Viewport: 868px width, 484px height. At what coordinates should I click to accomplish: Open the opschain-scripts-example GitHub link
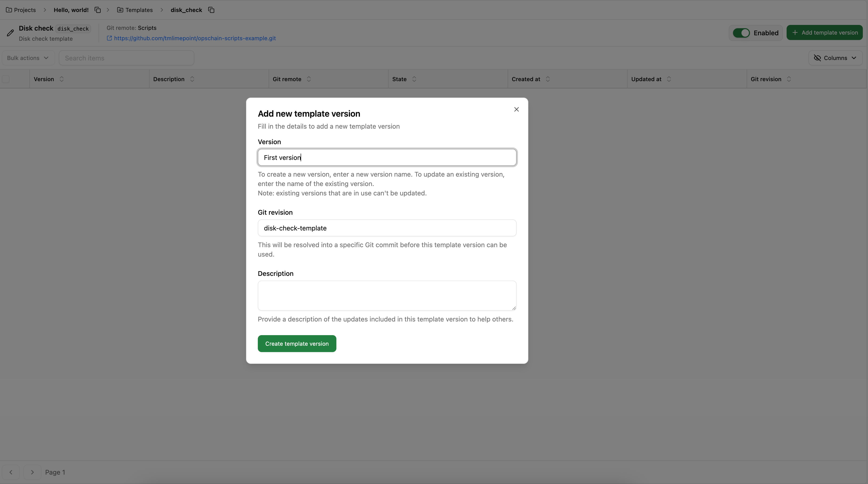pyautogui.click(x=195, y=38)
